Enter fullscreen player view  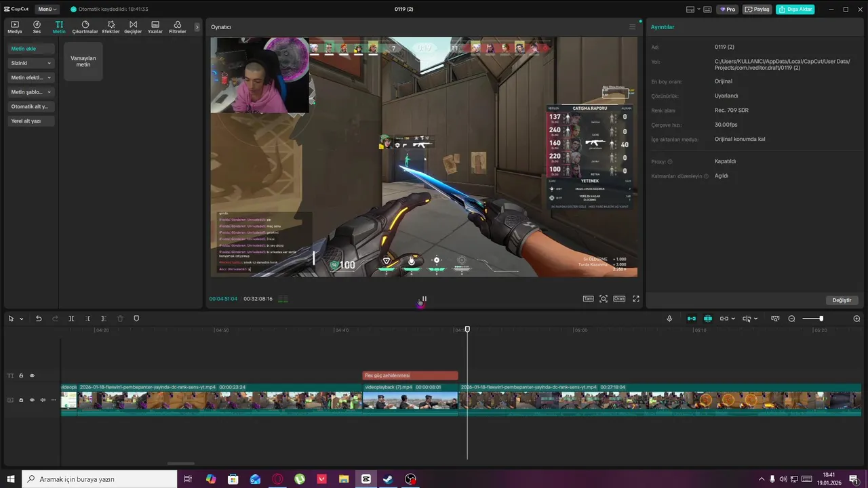(x=636, y=299)
